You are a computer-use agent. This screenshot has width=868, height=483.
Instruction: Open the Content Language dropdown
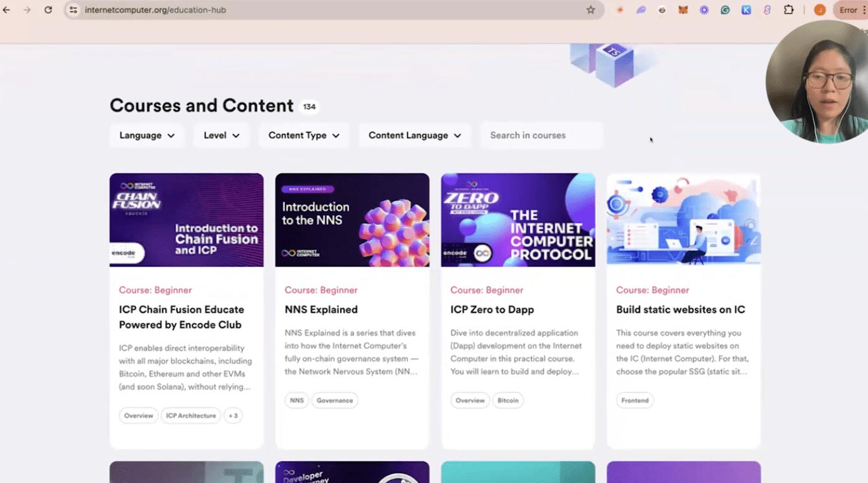(x=415, y=135)
